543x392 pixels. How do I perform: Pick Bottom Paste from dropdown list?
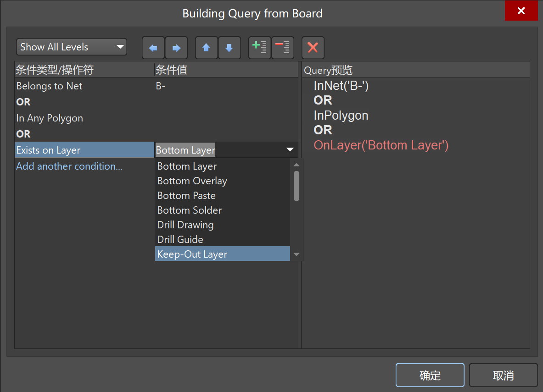click(x=186, y=196)
